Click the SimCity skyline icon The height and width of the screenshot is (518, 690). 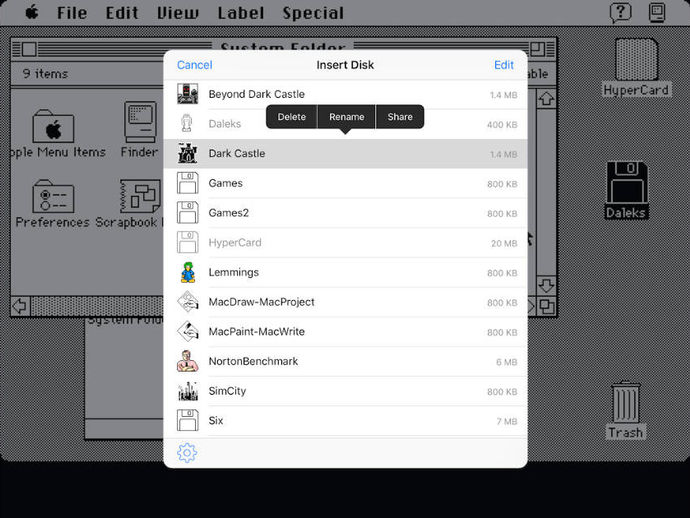[x=188, y=391]
